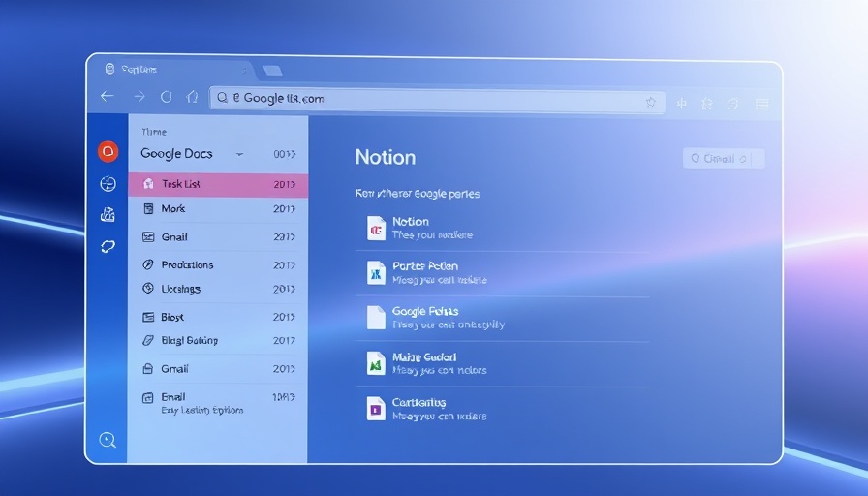Click the browser forward arrow
The image size is (868, 496).
139,97
